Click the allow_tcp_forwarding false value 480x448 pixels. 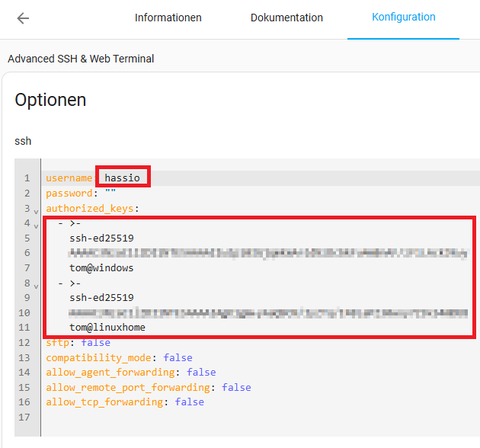pyautogui.click(x=189, y=402)
